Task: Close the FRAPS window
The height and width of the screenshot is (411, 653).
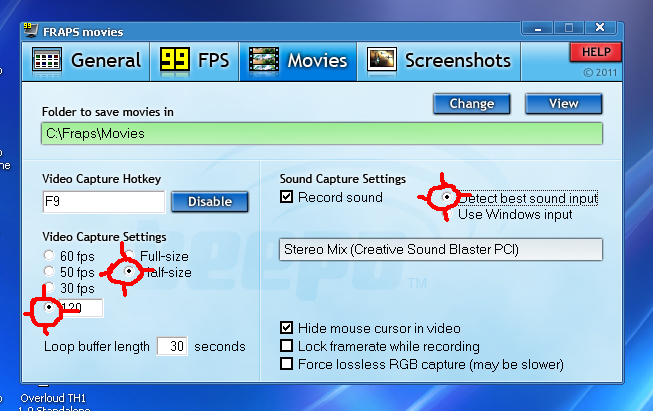Action: (600, 27)
